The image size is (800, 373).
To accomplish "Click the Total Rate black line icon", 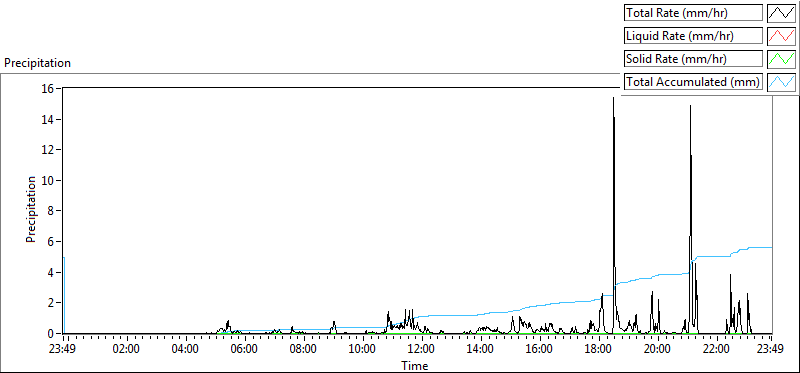I will 781,13.
